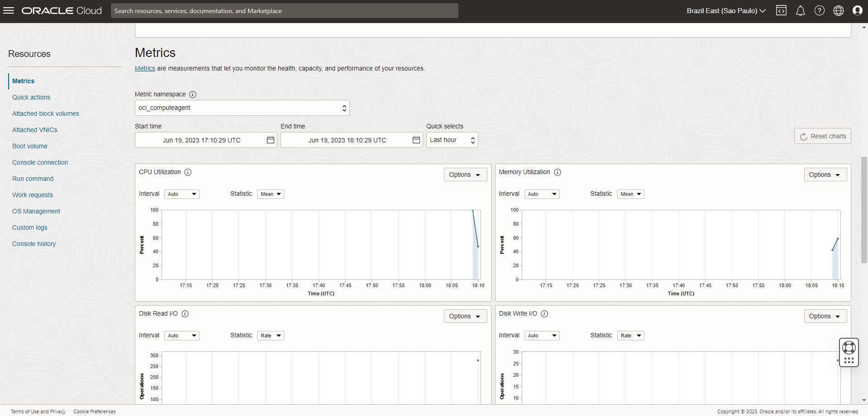Viewport: 868px width, 416px height.
Task: Open Memory Utilization Options menu
Action: [825, 175]
